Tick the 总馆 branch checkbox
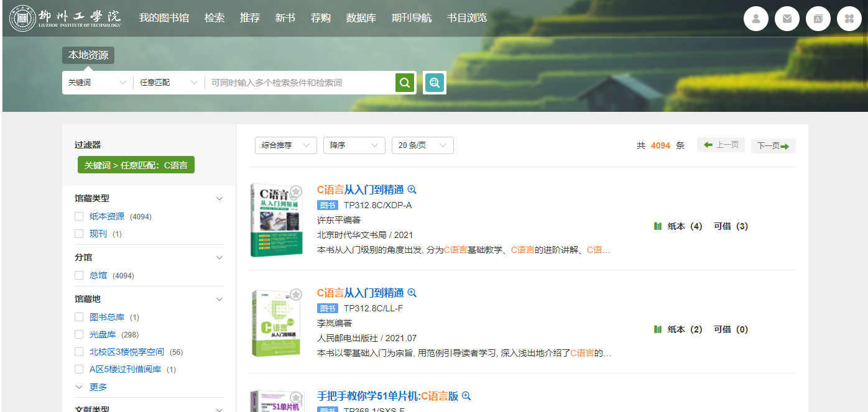Screen dimensions: 868x412 (79, 275)
